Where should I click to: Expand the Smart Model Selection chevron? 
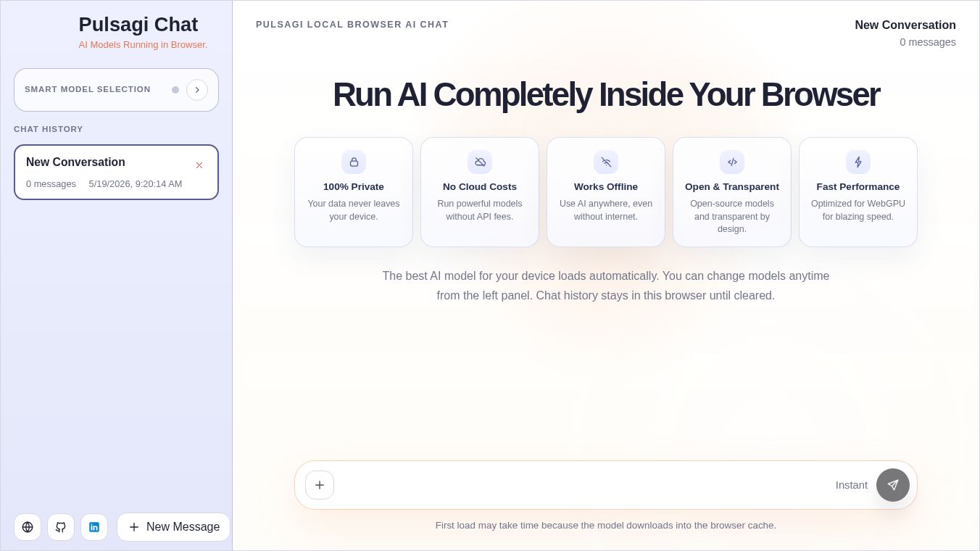(x=197, y=90)
